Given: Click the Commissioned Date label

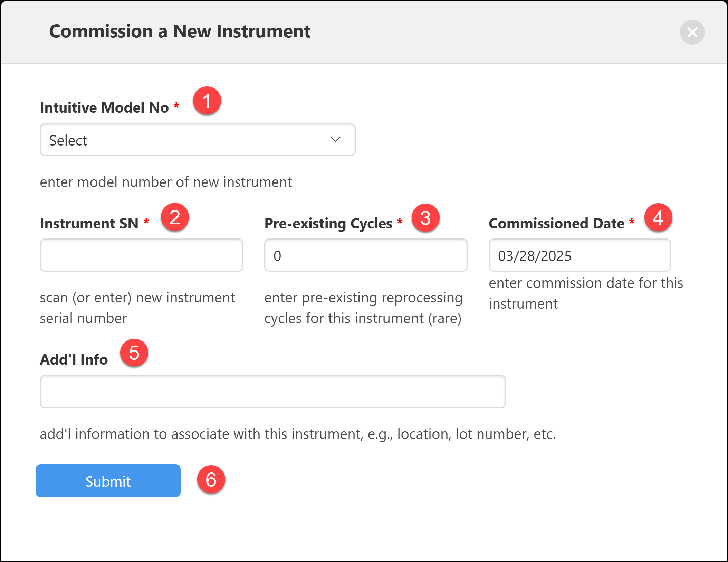Looking at the screenshot, I should (x=556, y=224).
